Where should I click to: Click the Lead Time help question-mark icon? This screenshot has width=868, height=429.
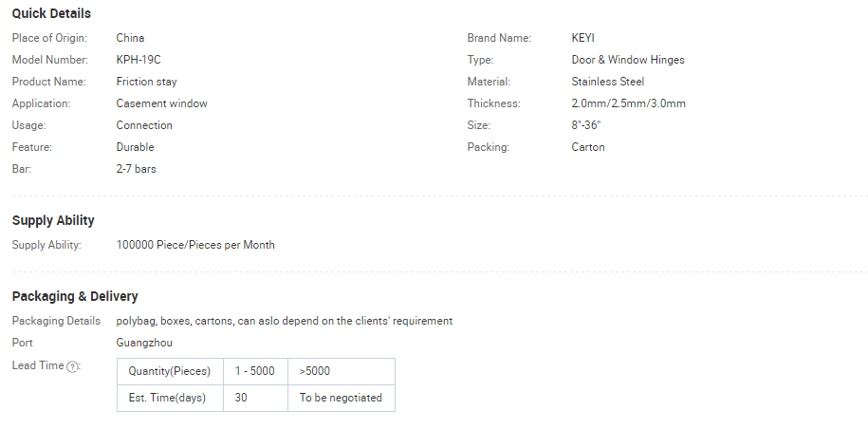73,366
